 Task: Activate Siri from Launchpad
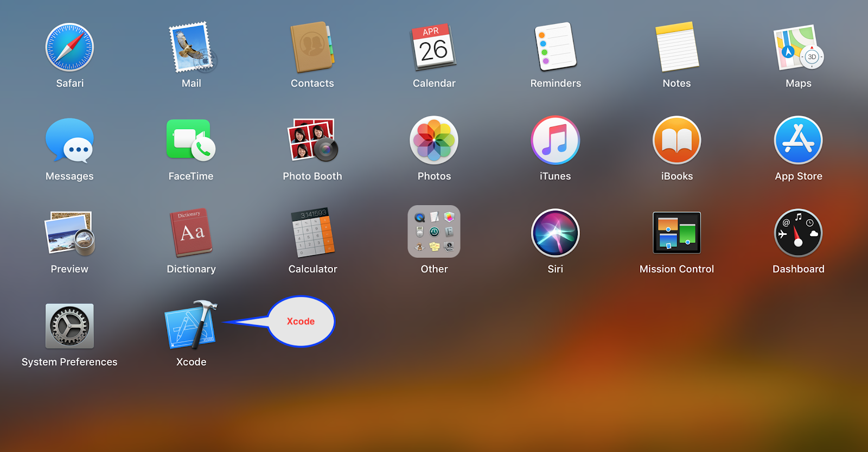556,233
